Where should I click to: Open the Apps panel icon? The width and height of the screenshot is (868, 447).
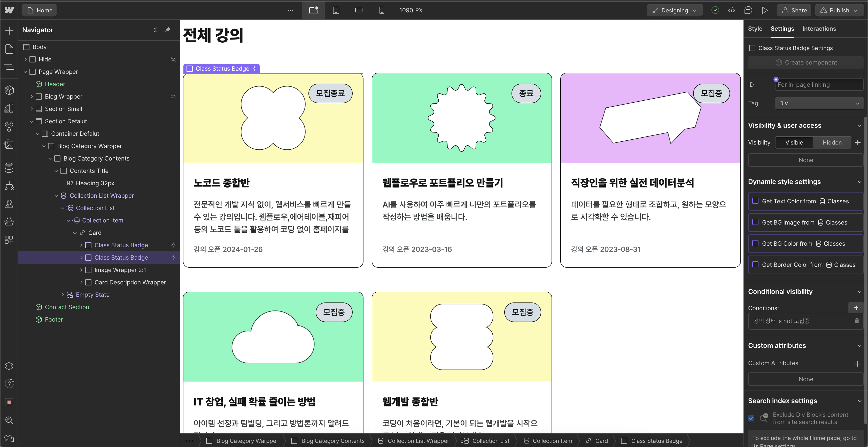[x=9, y=240]
